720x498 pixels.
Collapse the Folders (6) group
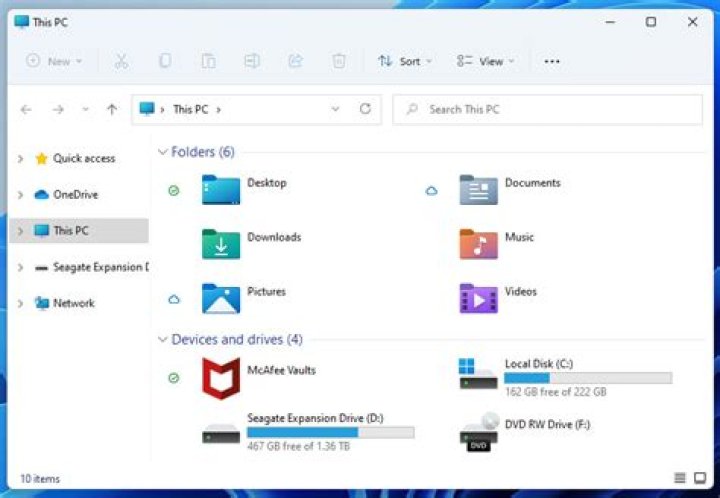(x=162, y=152)
